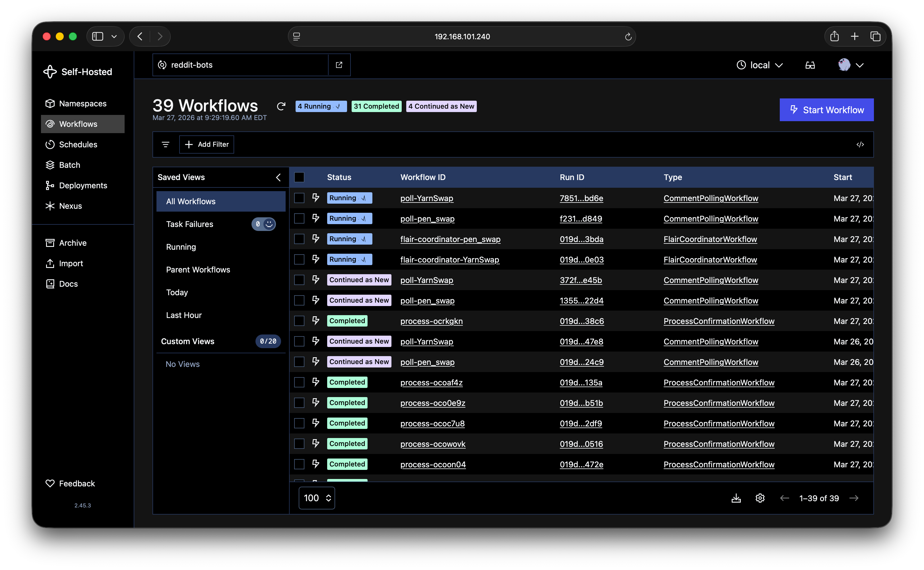The image size is (924, 570).
Task: Select the Running saved view
Action: click(181, 247)
